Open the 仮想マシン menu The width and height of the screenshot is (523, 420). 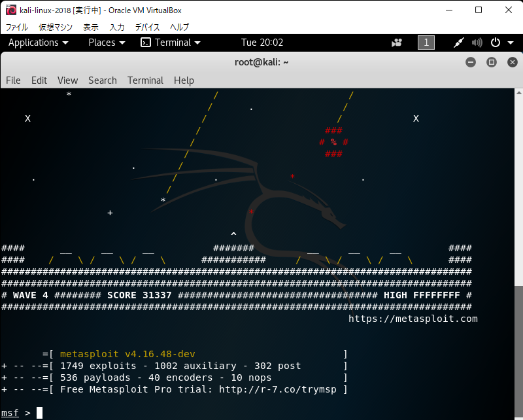tap(56, 27)
